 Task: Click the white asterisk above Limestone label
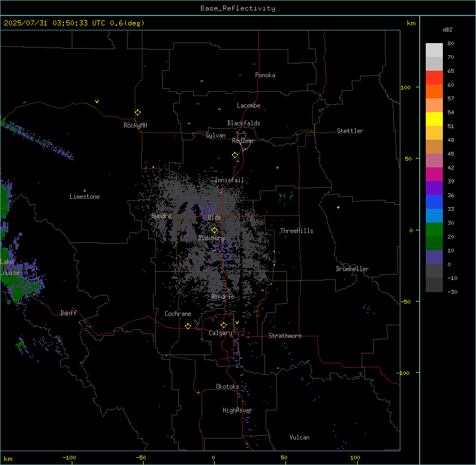coord(84,191)
